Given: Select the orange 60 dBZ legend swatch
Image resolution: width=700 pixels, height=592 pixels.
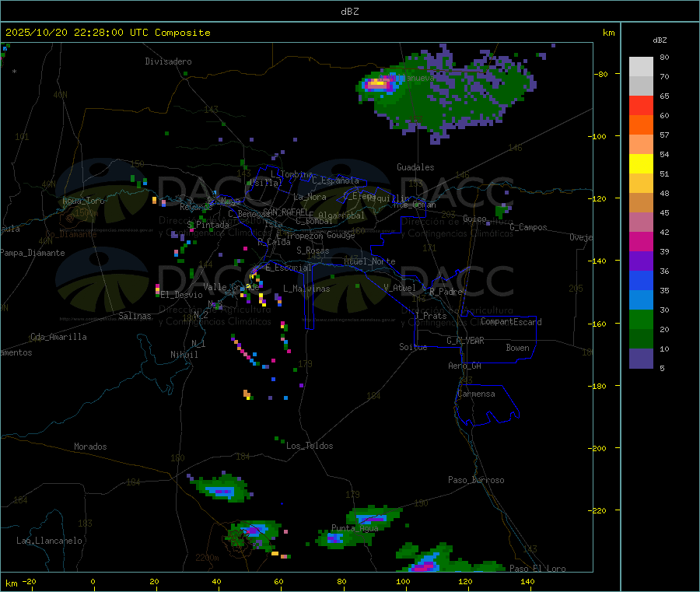Looking at the screenshot, I should [641, 125].
